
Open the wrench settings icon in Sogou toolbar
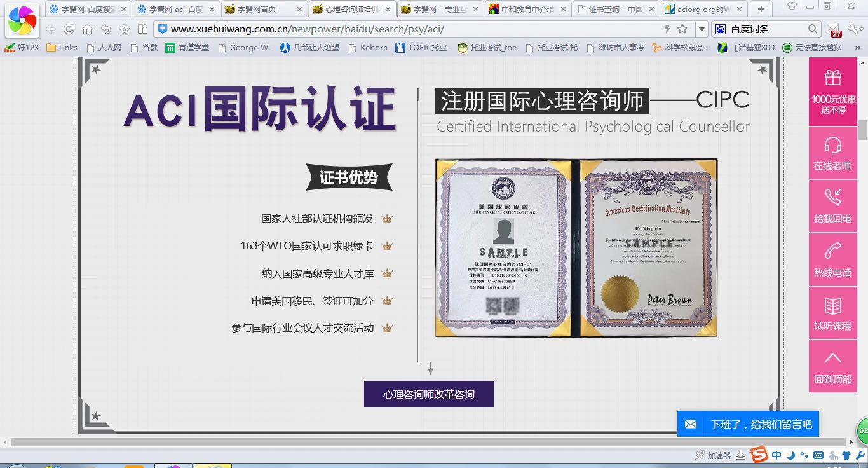[859, 455]
